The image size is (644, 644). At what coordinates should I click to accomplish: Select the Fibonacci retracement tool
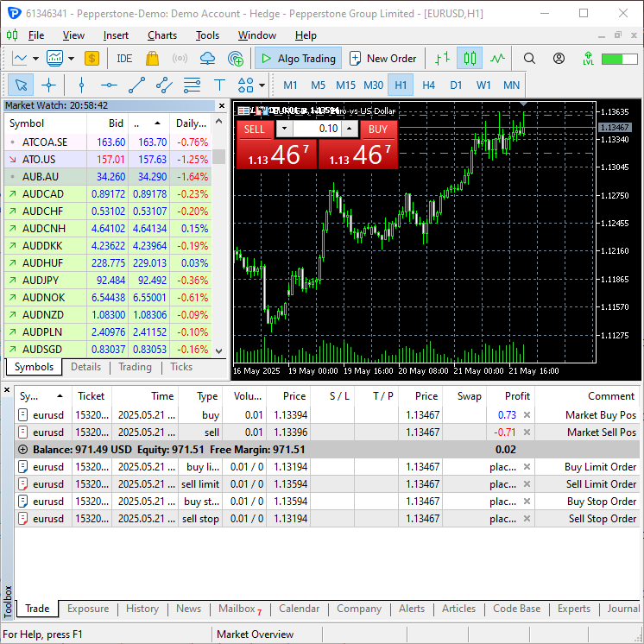tap(192, 85)
